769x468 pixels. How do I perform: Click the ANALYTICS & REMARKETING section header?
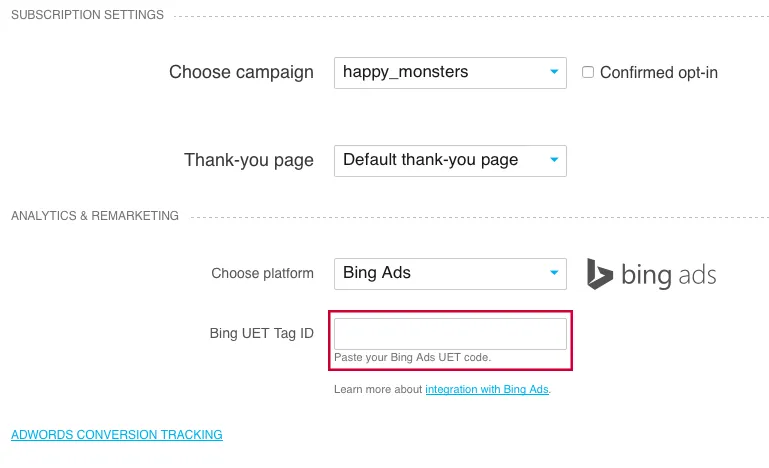(x=95, y=216)
